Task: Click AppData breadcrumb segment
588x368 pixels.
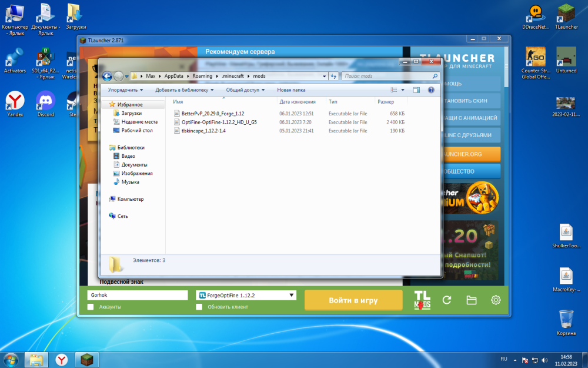Action: (x=173, y=76)
